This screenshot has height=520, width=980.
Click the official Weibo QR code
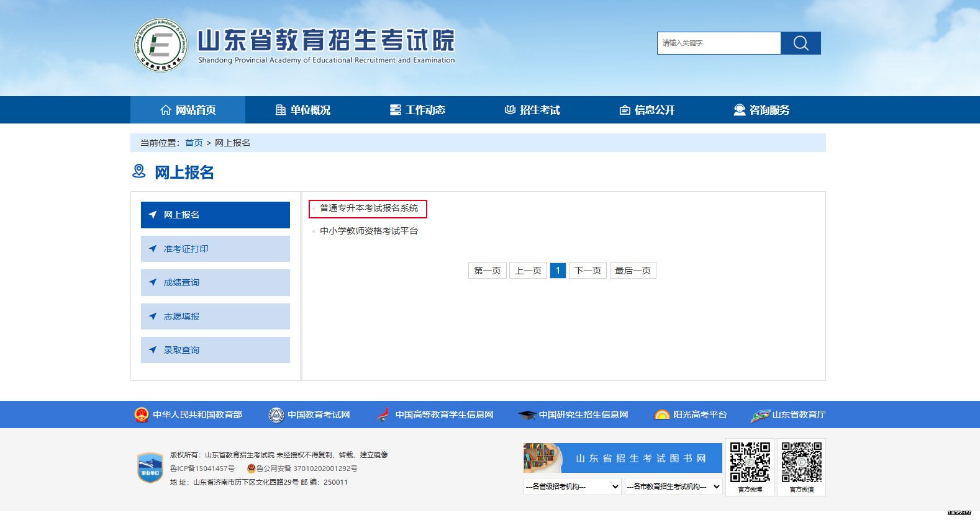pos(750,462)
